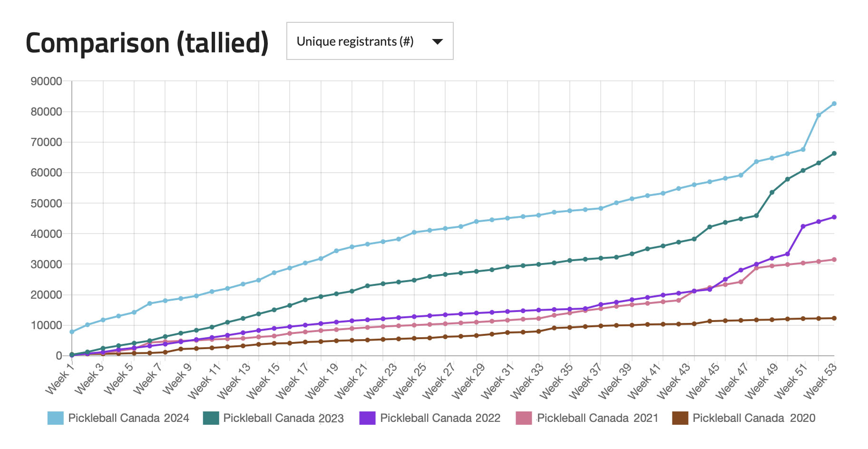Click the 2020 line's last data point
868x449 pixels.
coord(834,318)
